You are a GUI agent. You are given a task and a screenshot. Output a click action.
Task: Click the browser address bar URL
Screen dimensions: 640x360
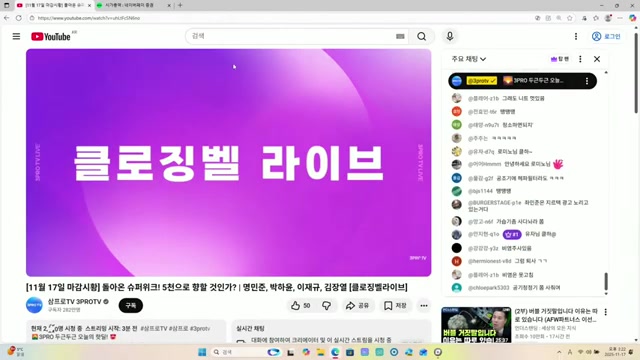click(x=89, y=18)
